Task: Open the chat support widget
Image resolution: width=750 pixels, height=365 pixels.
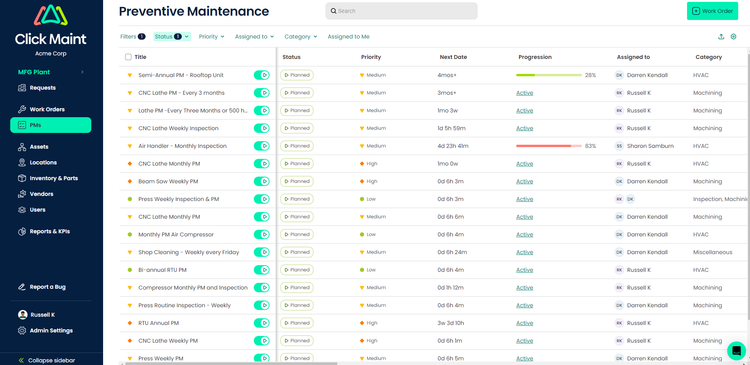Action: pyautogui.click(x=737, y=351)
